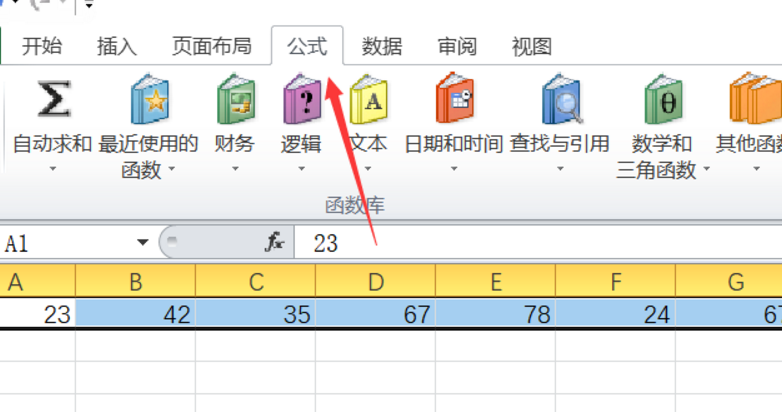Screen dimensions: 782x412
Task: Select cell B1 containing 42
Action: 136,314
